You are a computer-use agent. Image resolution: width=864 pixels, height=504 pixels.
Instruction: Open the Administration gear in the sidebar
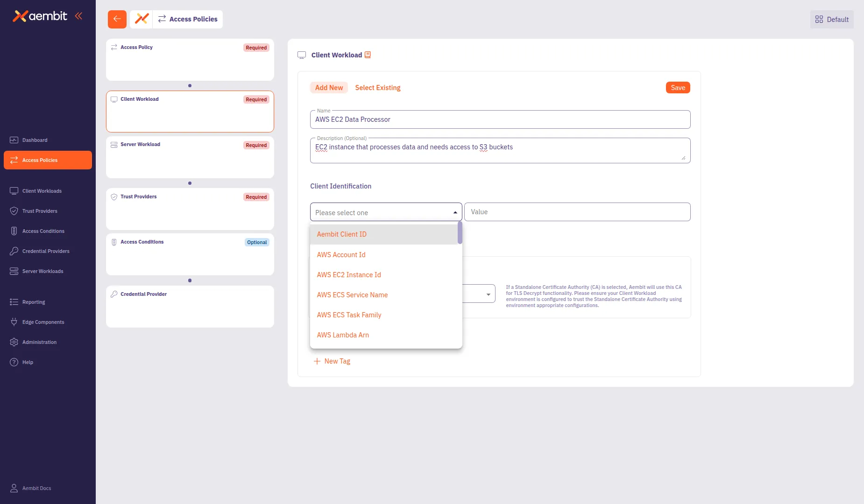click(40, 342)
